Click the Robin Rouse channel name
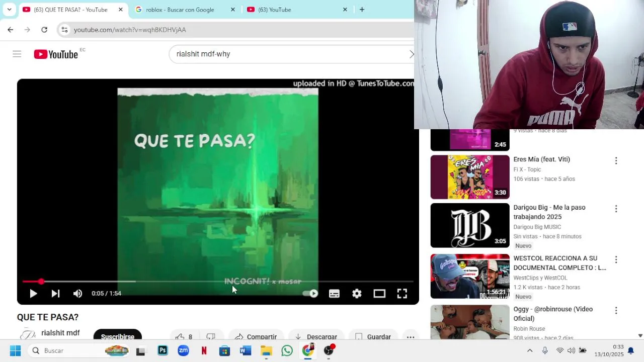This screenshot has height=362, width=644. tap(529, 329)
